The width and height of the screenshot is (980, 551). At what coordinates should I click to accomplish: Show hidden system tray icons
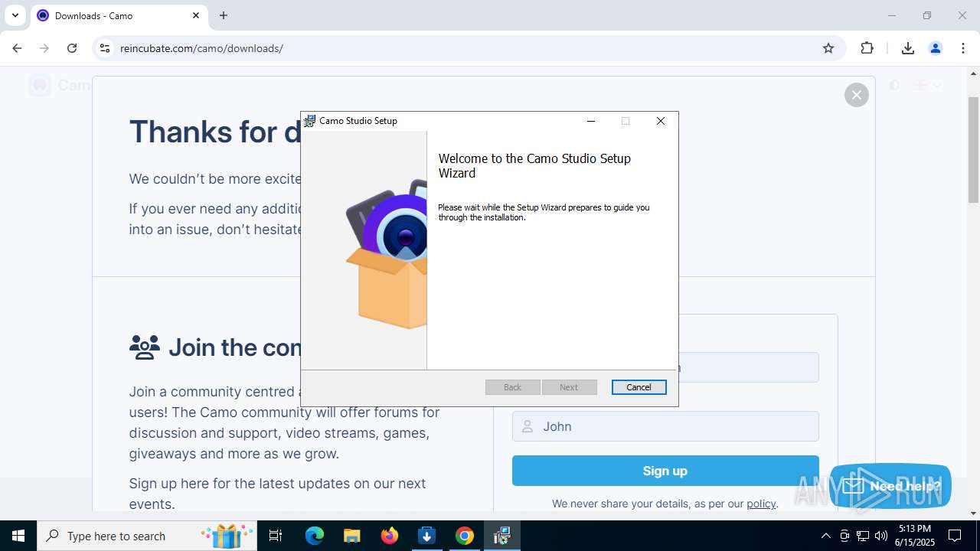825,536
